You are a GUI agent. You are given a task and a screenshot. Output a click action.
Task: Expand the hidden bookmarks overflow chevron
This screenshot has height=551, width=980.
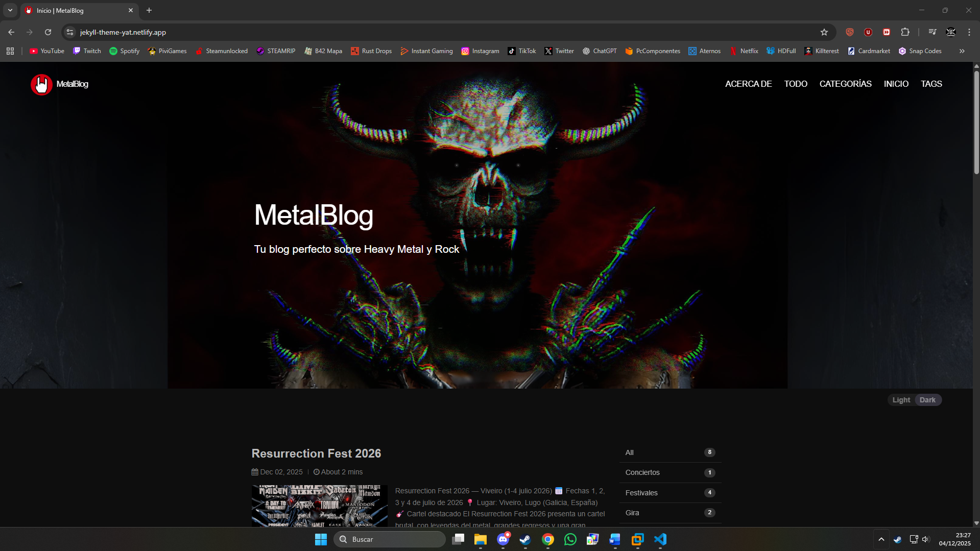coord(962,51)
